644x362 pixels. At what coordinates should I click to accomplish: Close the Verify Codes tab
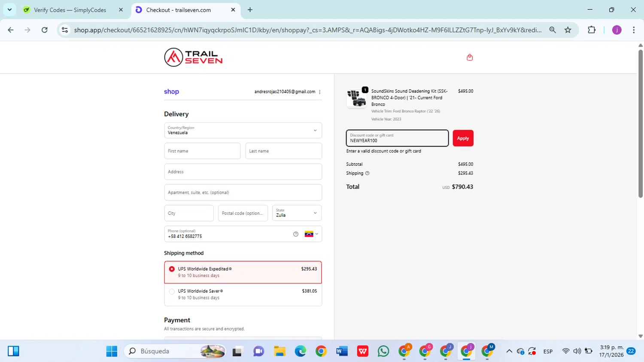pos(121,9)
